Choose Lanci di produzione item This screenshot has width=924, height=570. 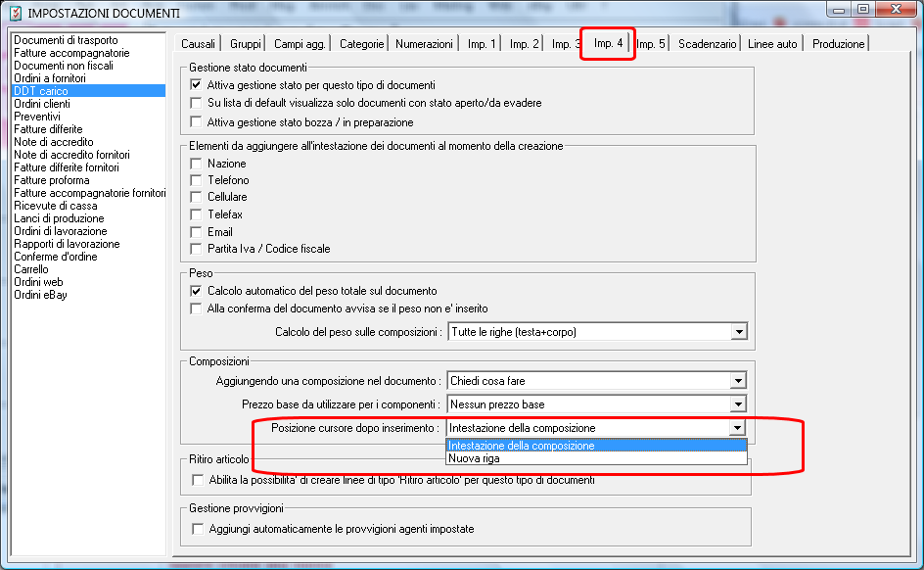88,218
